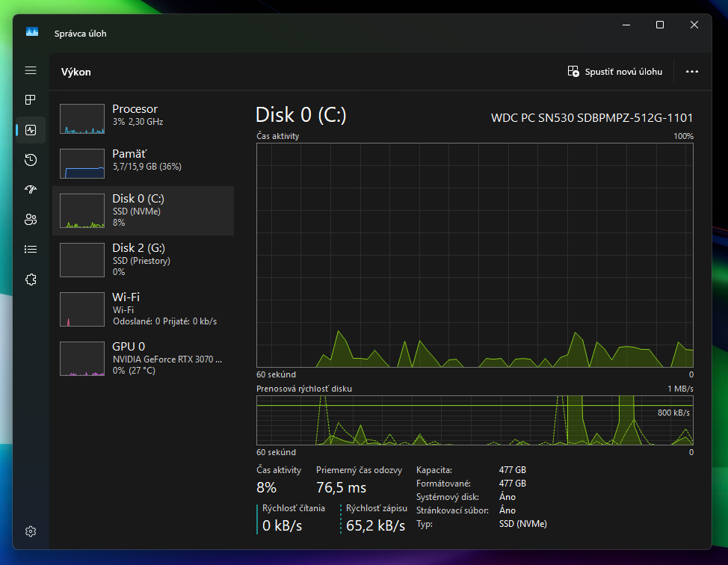Click Spustiť novú úlohu button
Image resolution: width=728 pixels, height=565 pixels.
pyautogui.click(x=615, y=72)
